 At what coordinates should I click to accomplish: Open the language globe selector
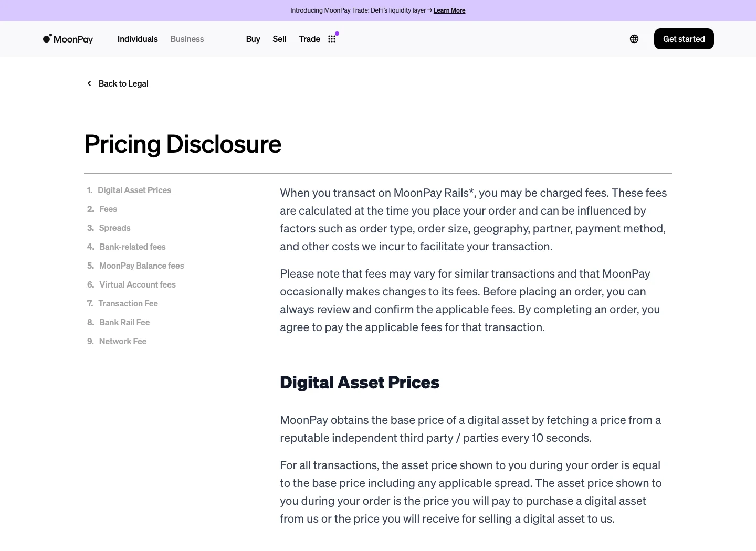tap(634, 39)
